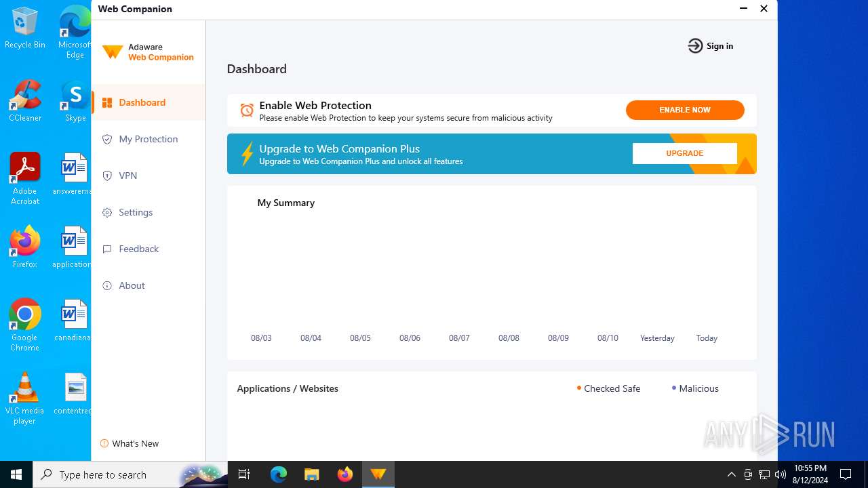Open the Dashboard section
The width and height of the screenshot is (868, 488).
149,102
